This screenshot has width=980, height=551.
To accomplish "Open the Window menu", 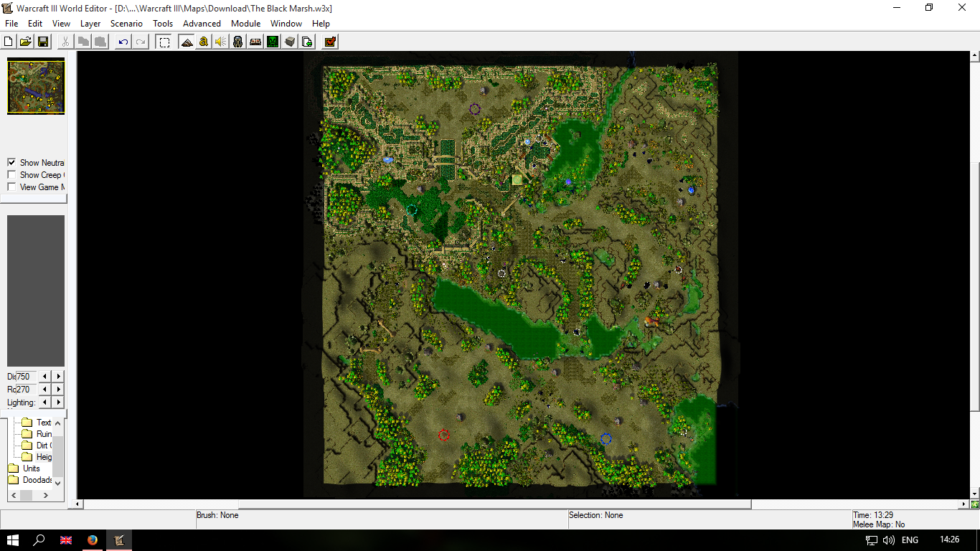I will (x=286, y=24).
